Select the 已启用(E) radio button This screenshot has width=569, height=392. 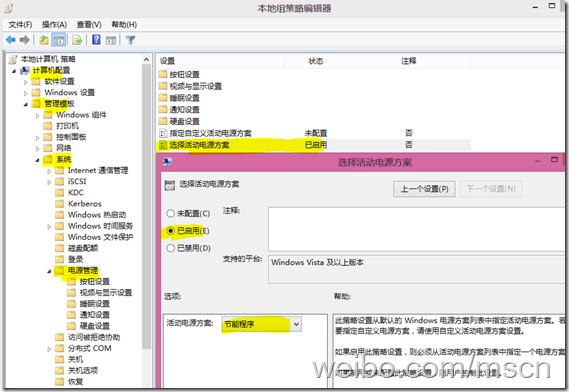click(x=171, y=231)
